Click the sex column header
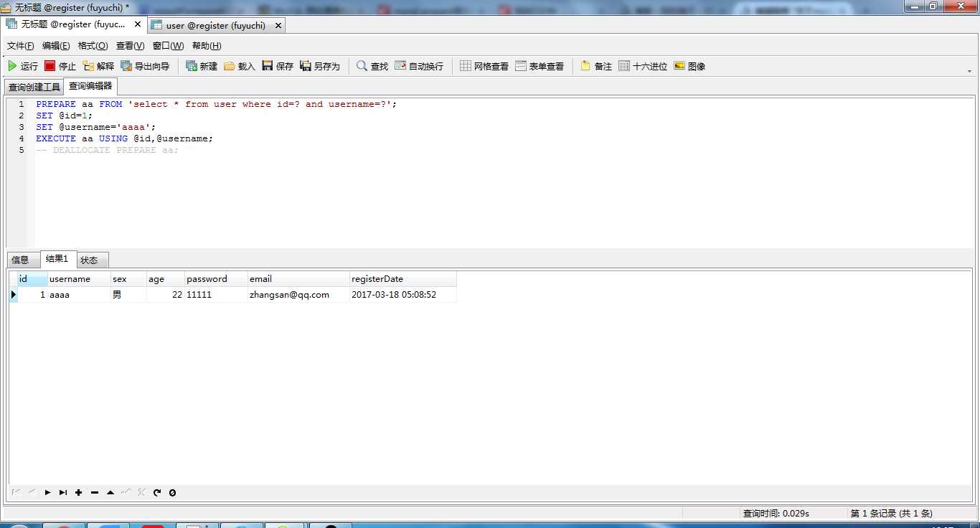980x528 pixels. (x=128, y=279)
